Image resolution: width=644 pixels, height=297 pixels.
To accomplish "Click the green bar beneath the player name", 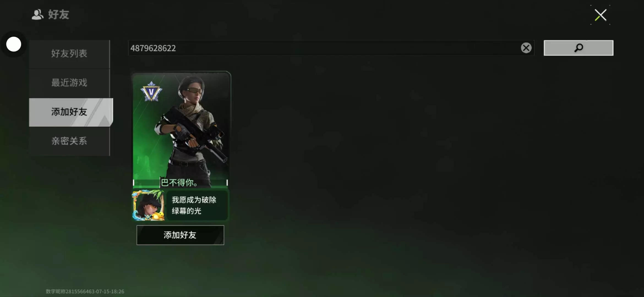I will [x=180, y=187].
